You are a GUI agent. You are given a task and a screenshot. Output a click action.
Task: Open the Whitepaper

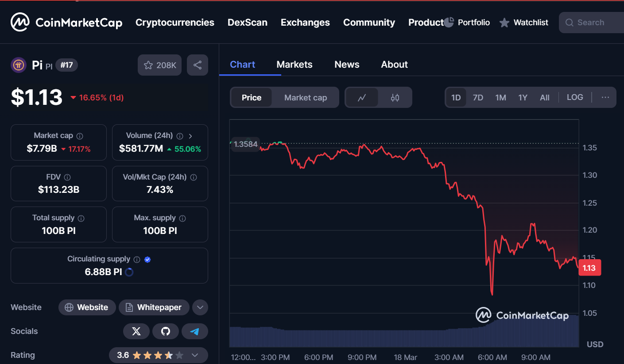154,307
